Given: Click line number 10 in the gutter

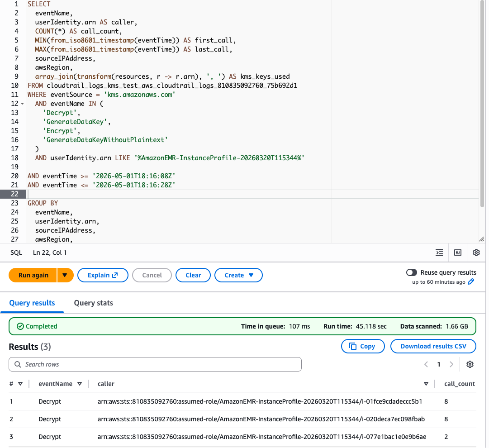Looking at the screenshot, I should coord(14,86).
